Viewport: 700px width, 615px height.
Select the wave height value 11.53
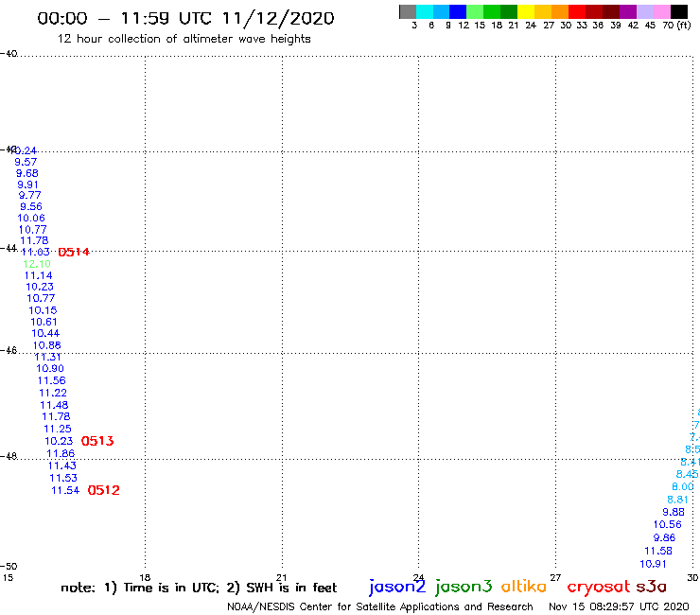(x=63, y=478)
